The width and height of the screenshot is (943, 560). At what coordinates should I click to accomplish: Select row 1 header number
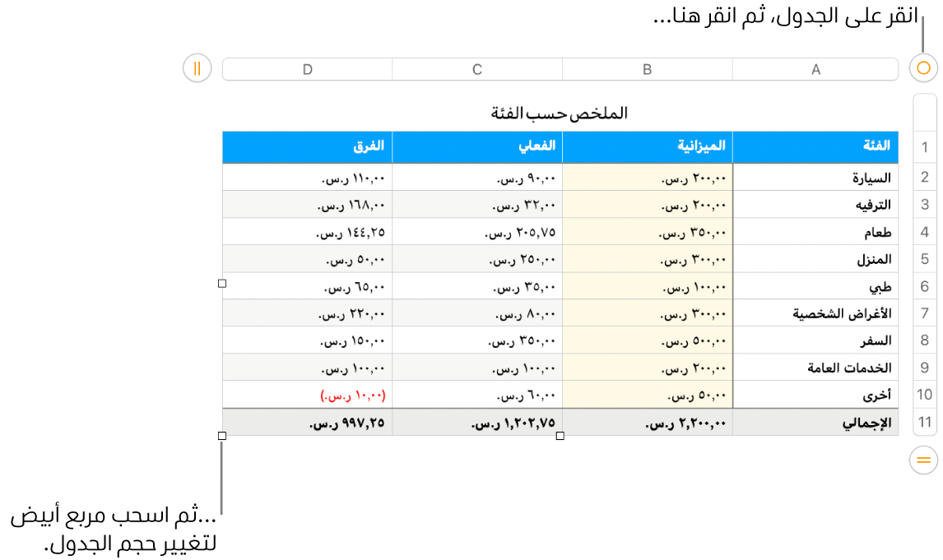(924, 149)
